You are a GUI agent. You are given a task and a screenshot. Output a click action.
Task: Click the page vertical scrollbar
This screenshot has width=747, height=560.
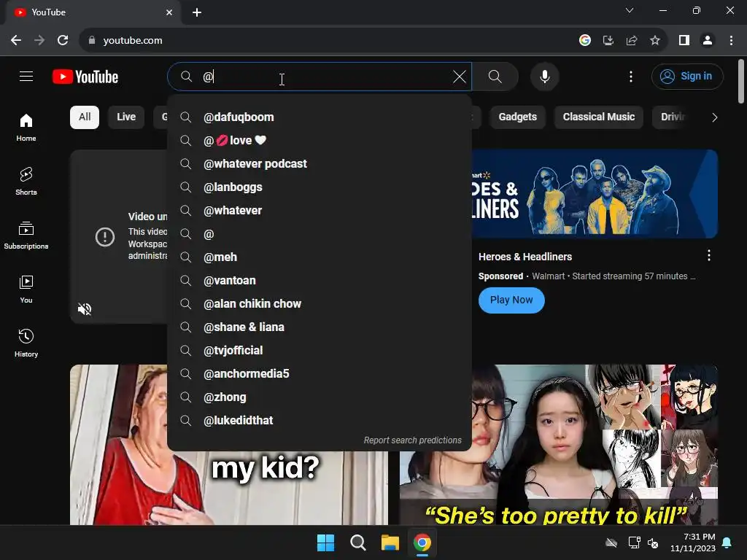click(x=741, y=81)
